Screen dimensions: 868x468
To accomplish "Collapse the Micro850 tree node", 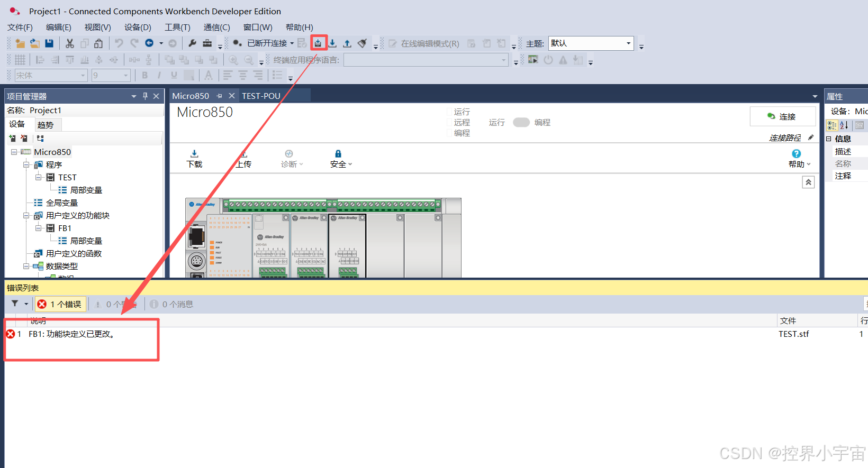I will point(14,152).
